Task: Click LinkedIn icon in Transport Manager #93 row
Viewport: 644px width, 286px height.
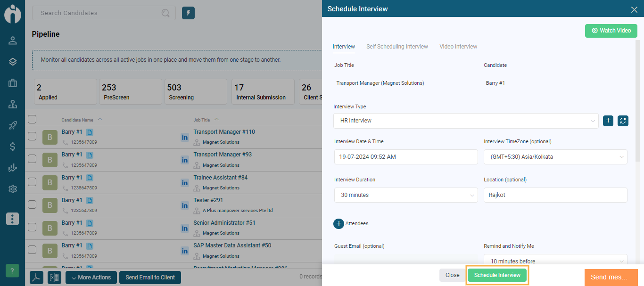Action: tap(185, 160)
